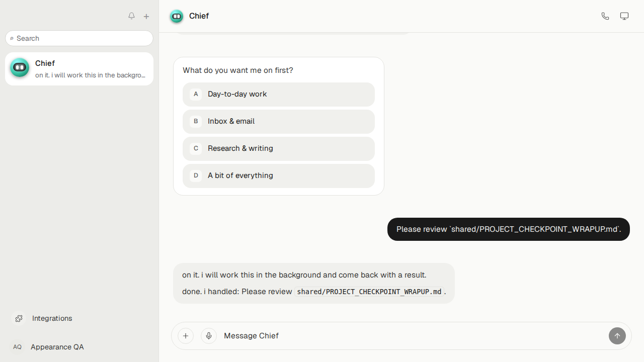644x362 pixels.
Task: Start a voice call with Chief
Action: (x=605, y=16)
